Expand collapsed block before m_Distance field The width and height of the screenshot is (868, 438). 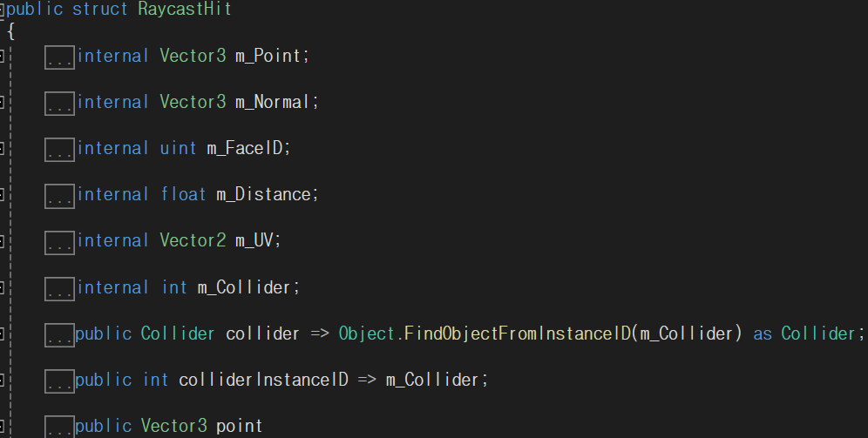[x=60, y=196]
